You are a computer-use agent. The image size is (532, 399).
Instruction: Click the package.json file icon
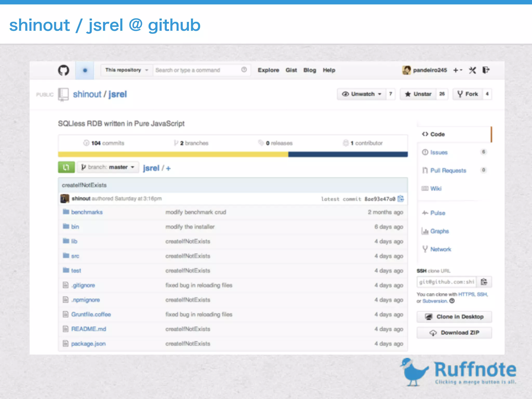(66, 343)
